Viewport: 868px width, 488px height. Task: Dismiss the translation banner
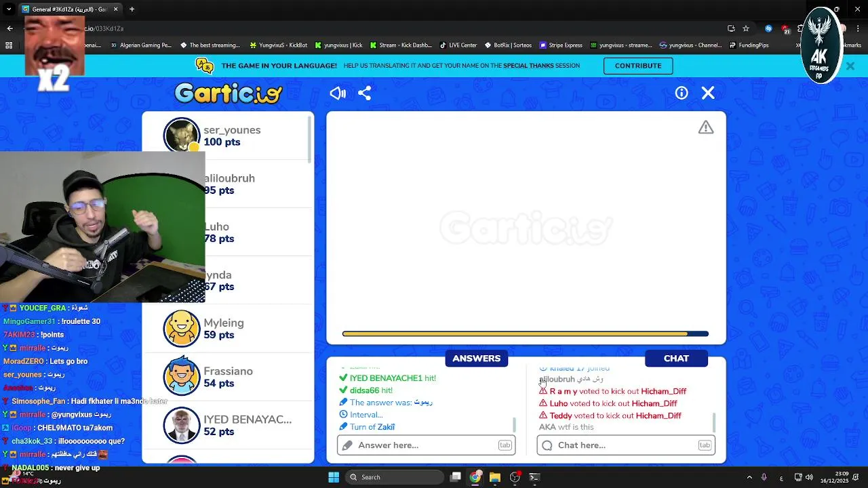coord(850,66)
